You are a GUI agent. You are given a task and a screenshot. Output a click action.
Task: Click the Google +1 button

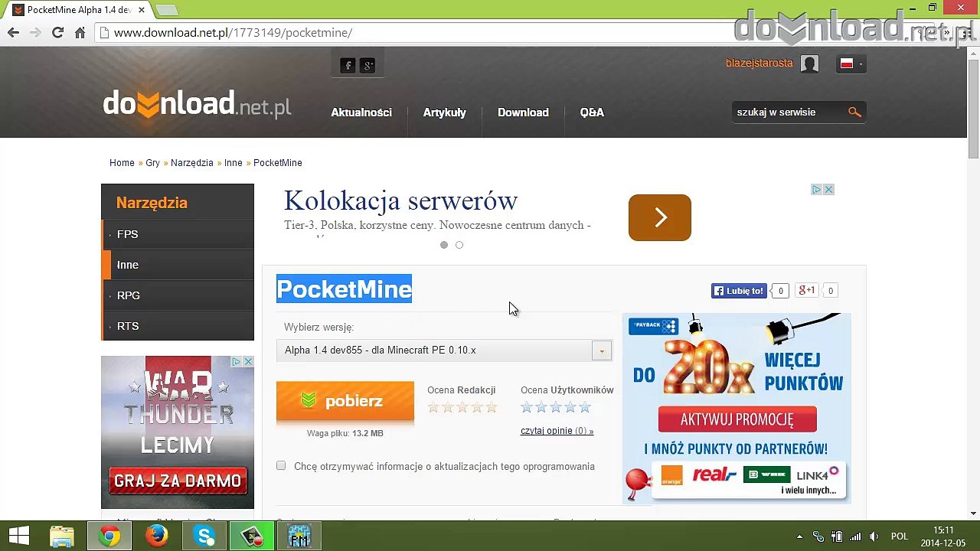(x=806, y=291)
